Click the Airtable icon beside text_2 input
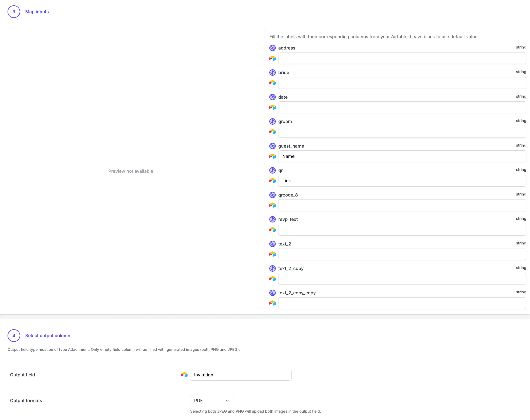 point(272,254)
